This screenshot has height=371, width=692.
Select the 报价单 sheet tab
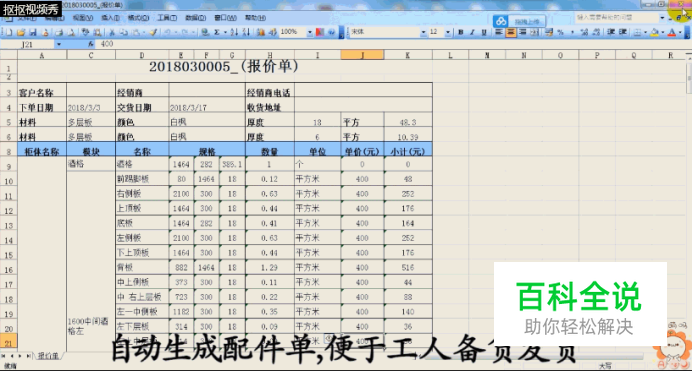[x=48, y=356]
